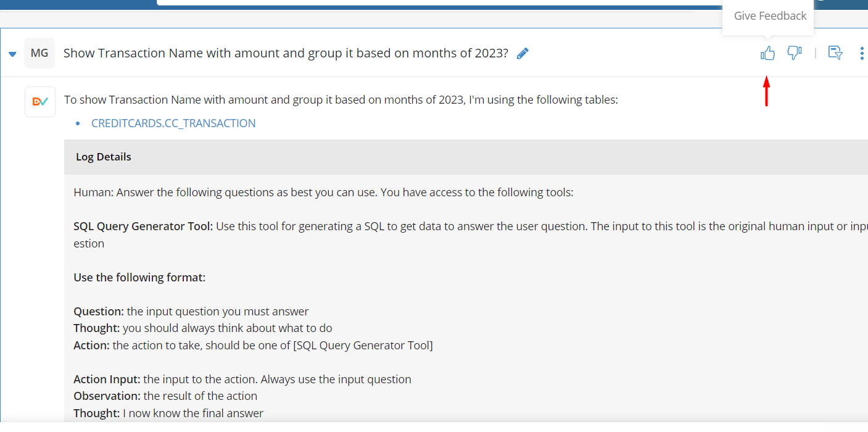The image size is (868, 432).
Task: Open the three-dot more options menu
Action: [862, 54]
